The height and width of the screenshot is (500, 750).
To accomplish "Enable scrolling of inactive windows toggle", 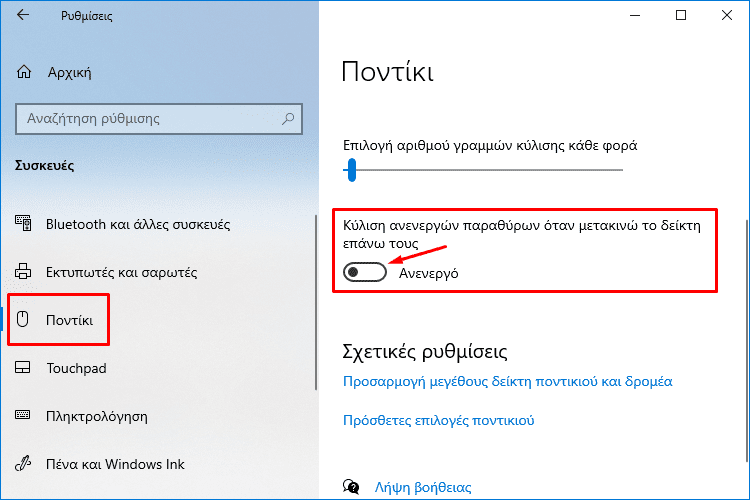I will [364, 272].
